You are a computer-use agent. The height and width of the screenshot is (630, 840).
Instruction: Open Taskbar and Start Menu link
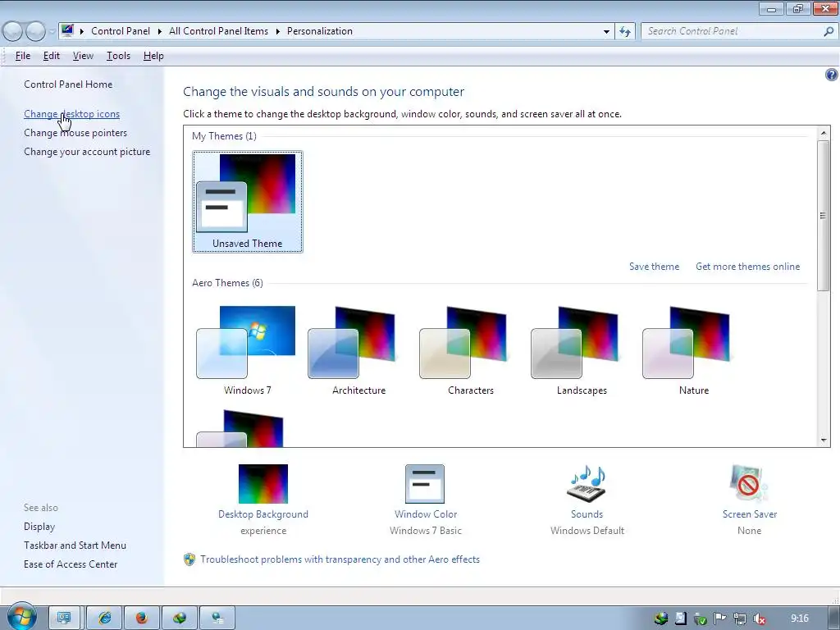(x=75, y=546)
